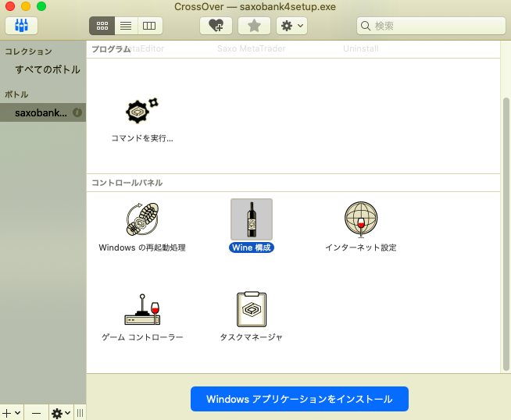The width and height of the screenshot is (511, 420).
Task: Click the minus remove-bottle button
Action: click(37, 413)
